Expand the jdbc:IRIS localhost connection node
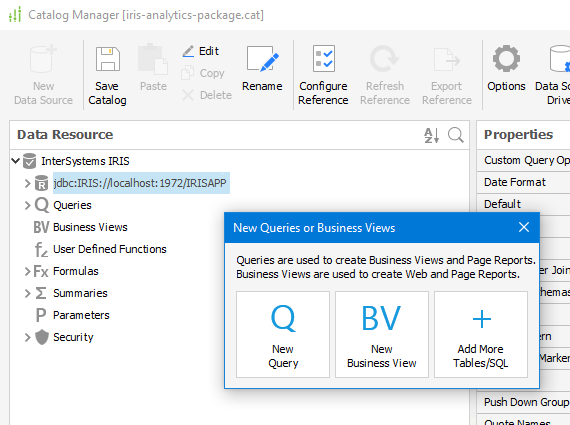The height and width of the screenshot is (425, 570). 28,183
